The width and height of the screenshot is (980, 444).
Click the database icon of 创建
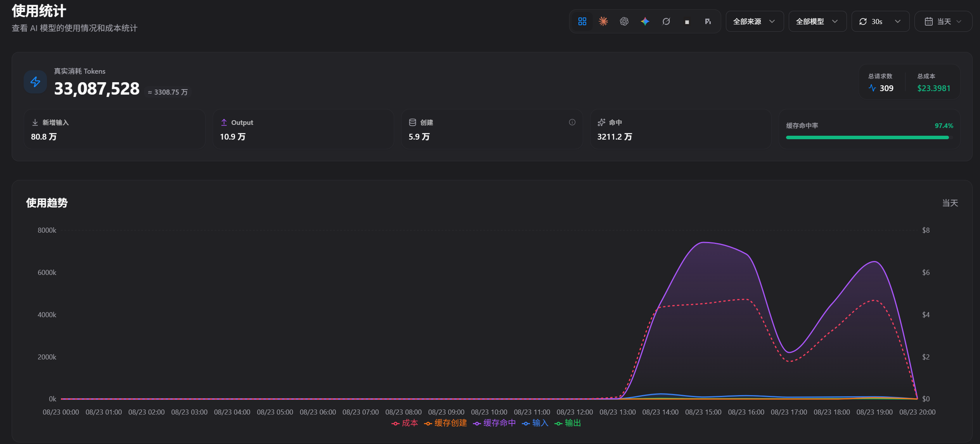pyautogui.click(x=412, y=123)
